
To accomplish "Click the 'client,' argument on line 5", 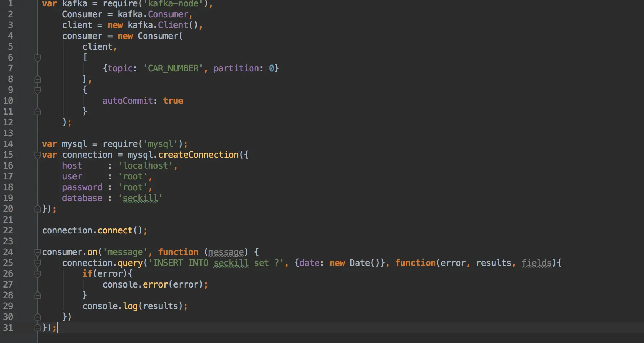I will [100, 47].
